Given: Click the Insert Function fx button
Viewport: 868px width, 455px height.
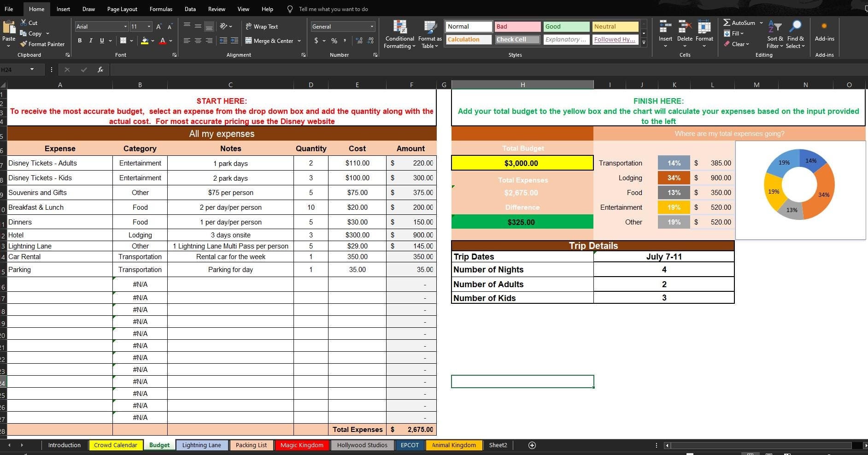Looking at the screenshot, I should coord(100,69).
